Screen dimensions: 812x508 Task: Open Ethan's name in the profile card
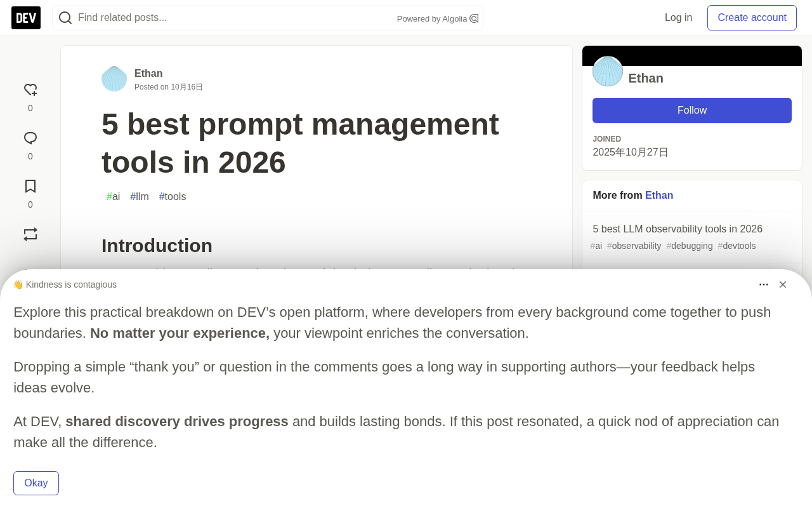point(646,78)
